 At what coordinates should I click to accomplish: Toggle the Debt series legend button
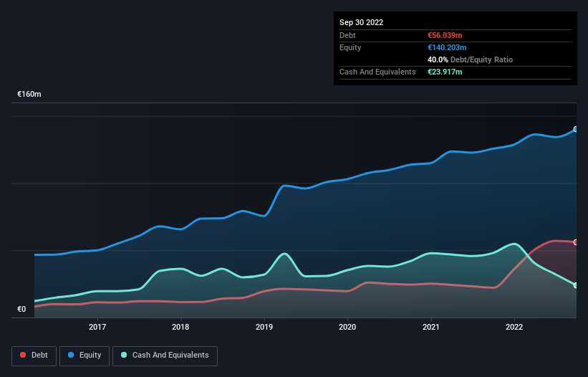(x=34, y=355)
